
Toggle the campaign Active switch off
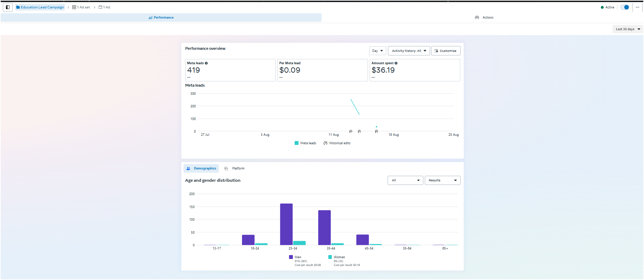point(625,7)
